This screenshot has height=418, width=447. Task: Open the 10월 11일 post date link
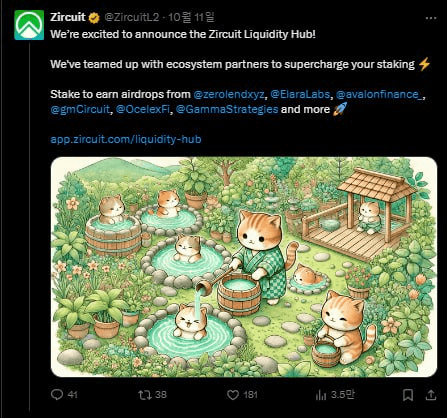191,17
